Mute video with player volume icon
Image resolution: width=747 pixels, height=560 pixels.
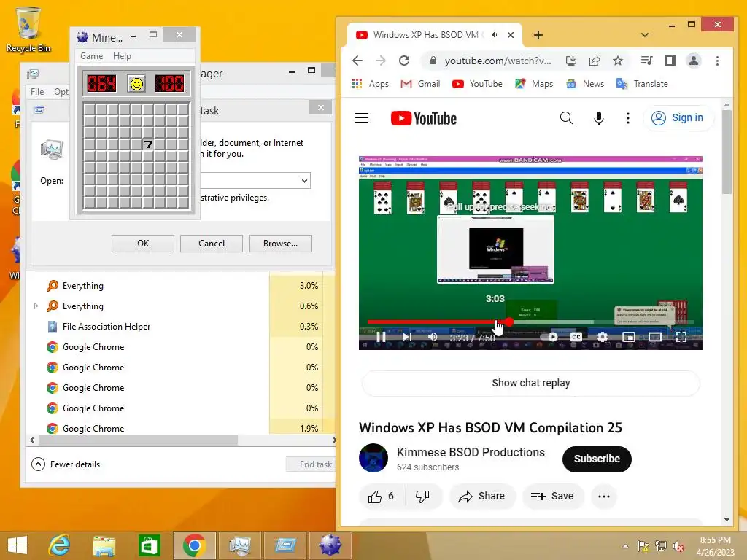tap(433, 337)
